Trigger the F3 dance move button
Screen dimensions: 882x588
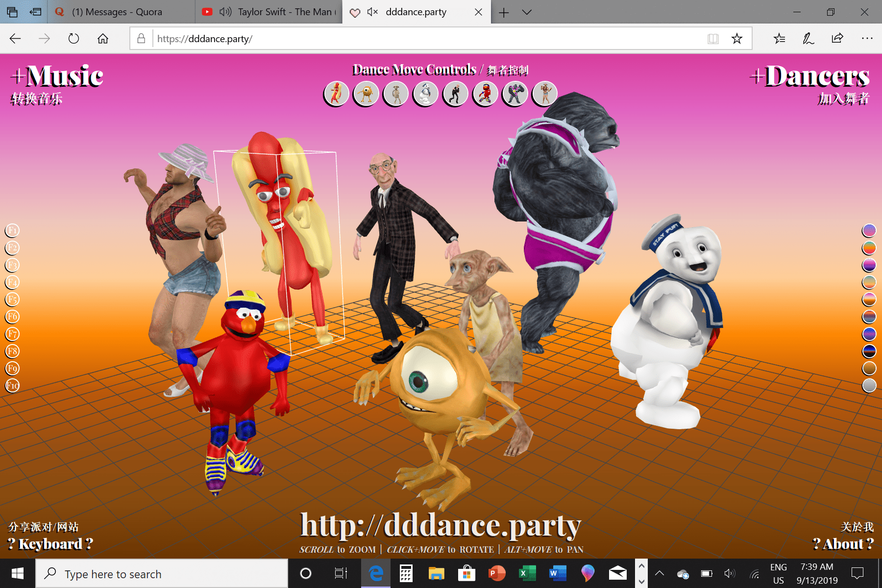12,265
